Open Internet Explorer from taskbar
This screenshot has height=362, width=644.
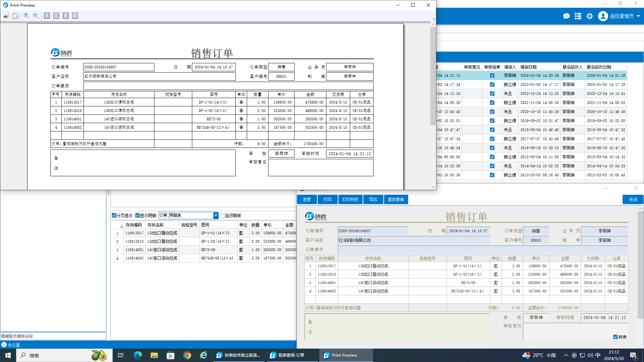pyautogui.click(x=204, y=355)
